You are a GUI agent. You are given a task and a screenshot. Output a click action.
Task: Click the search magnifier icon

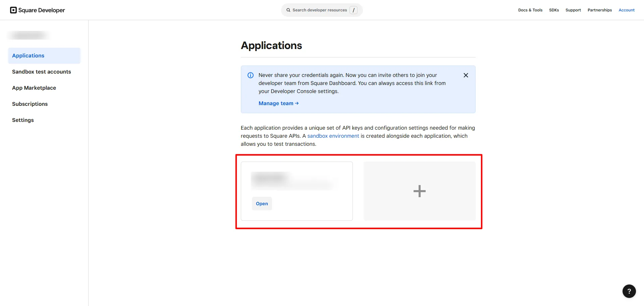(288, 10)
